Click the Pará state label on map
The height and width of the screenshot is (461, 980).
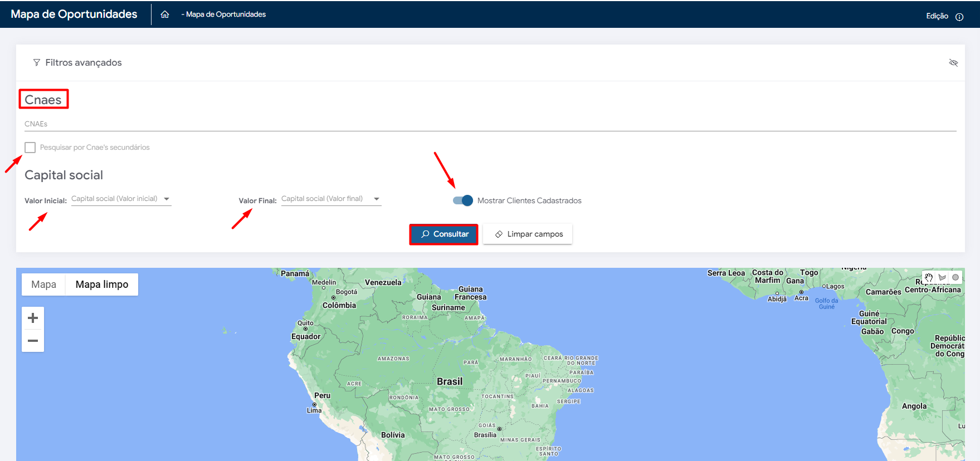[x=471, y=362]
